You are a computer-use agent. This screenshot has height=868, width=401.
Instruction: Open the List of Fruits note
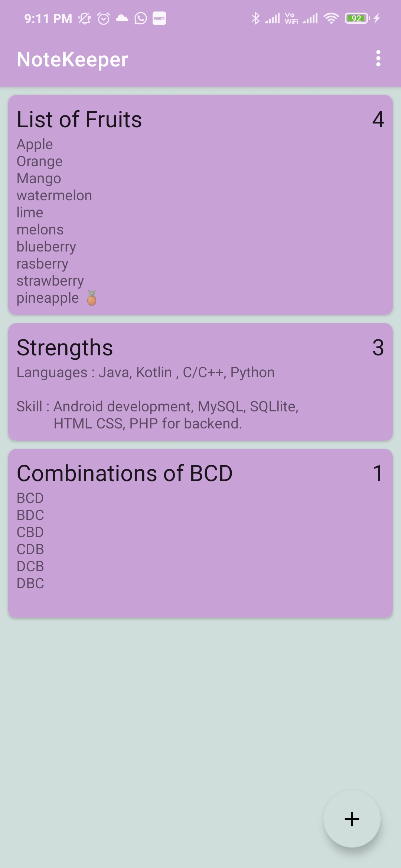(x=200, y=204)
